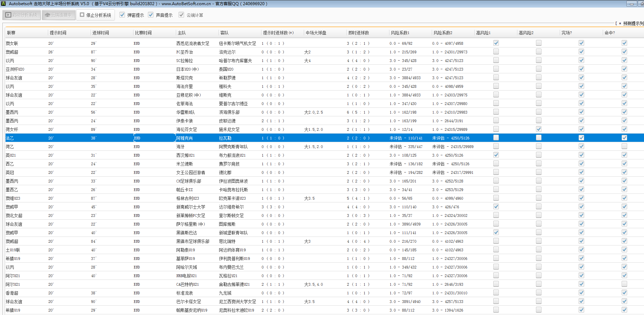This screenshot has width=644, height=315.
Task: Click the 主队 column header
Action: 182,33
